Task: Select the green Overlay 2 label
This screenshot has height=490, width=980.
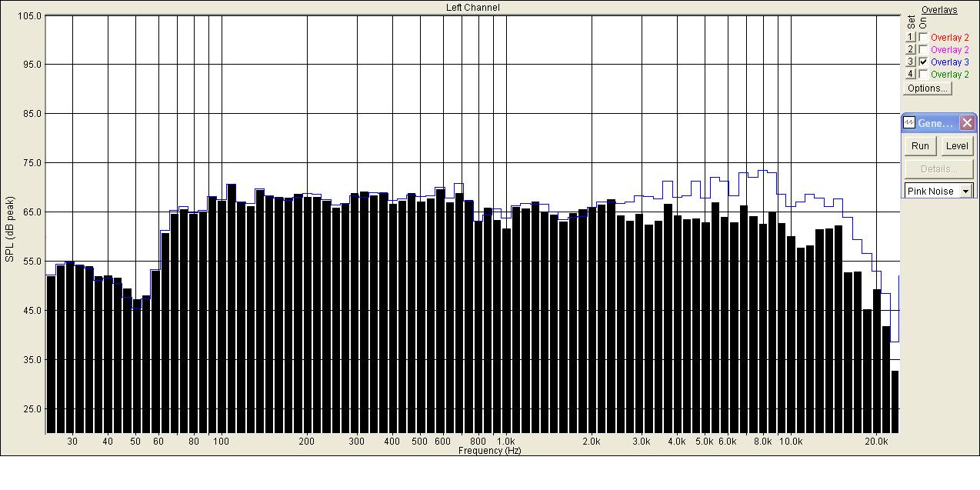Action: pyautogui.click(x=950, y=75)
